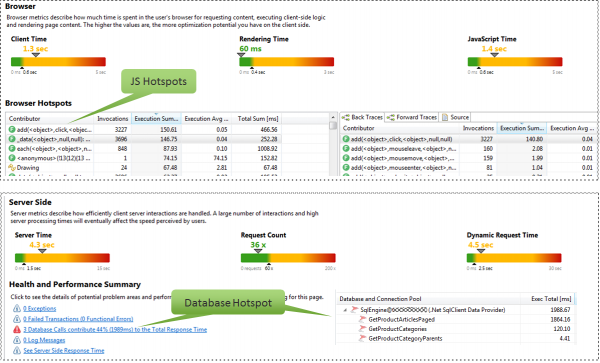Click the Dynamic Request Time gauge bar
The width and height of the screenshot is (600, 363).
coord(514,258)
